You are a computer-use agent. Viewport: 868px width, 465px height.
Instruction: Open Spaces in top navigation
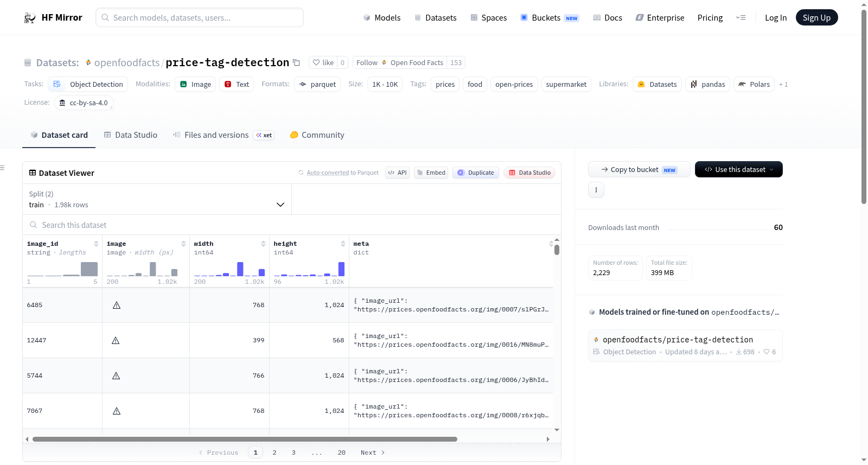[488, 17]
